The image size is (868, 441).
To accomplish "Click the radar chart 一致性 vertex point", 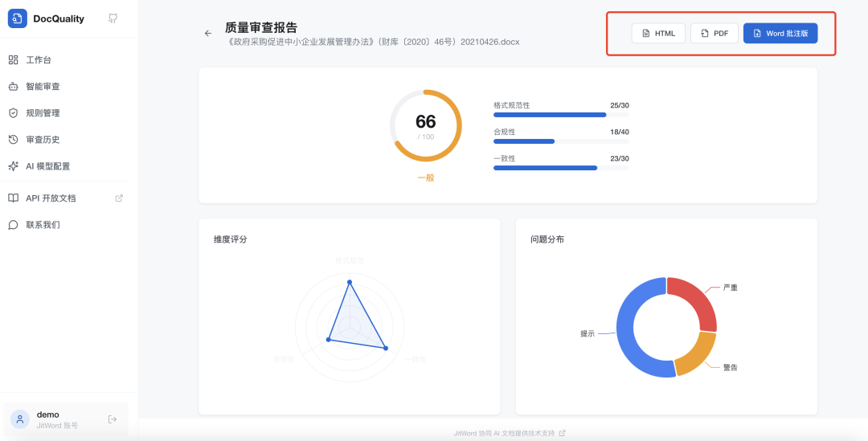I will tap(386, 348).
